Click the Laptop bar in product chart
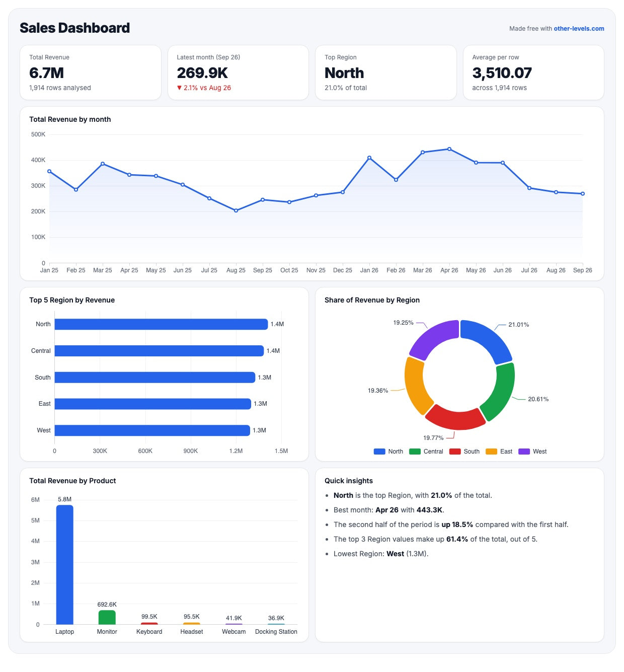Screen dimensions: 624x672 click(64, 565)
